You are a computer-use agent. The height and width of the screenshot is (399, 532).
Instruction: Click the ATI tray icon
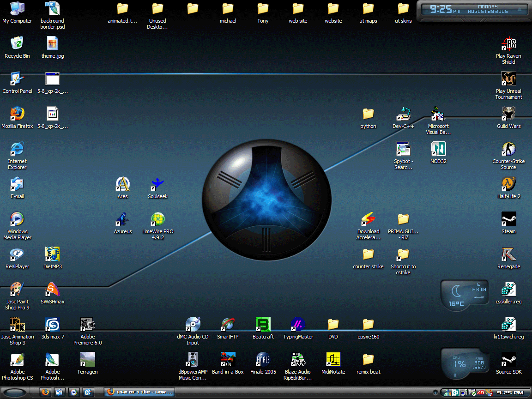tap(480, 393)
